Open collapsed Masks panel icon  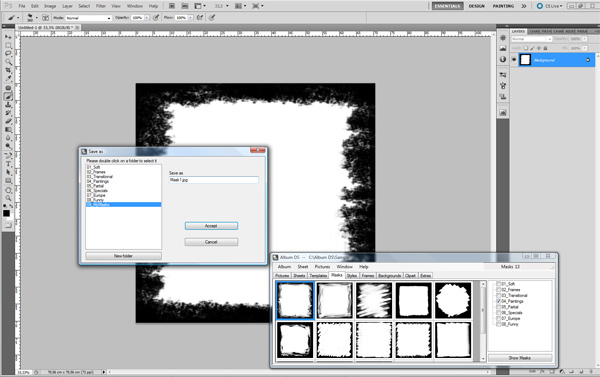503,48
